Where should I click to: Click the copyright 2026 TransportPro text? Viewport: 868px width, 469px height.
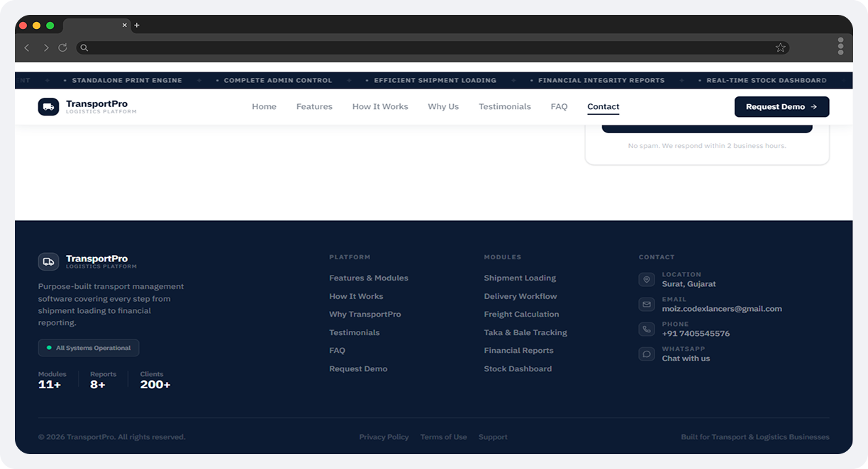(x=111, y=437)
